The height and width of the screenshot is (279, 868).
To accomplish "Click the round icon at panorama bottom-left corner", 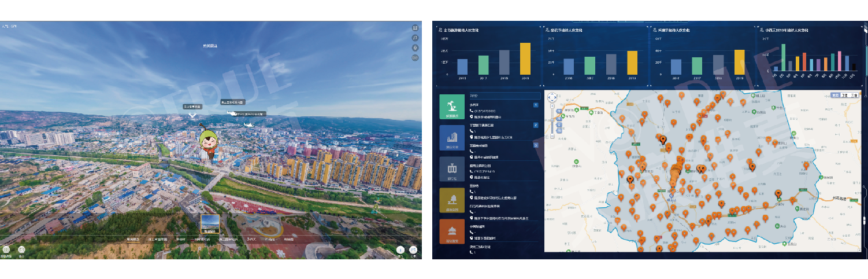I will point(6,250).
